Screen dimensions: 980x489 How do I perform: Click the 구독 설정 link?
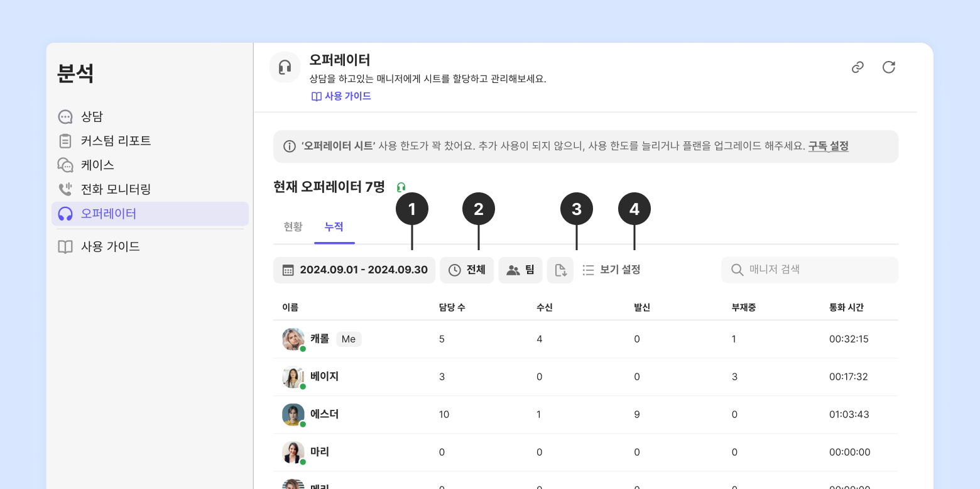point(828,146)
